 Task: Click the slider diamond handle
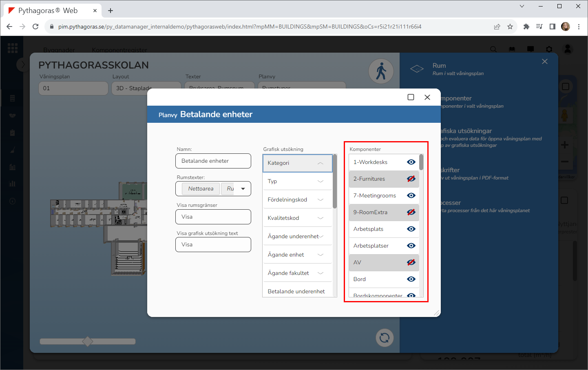tap(87, 341)
